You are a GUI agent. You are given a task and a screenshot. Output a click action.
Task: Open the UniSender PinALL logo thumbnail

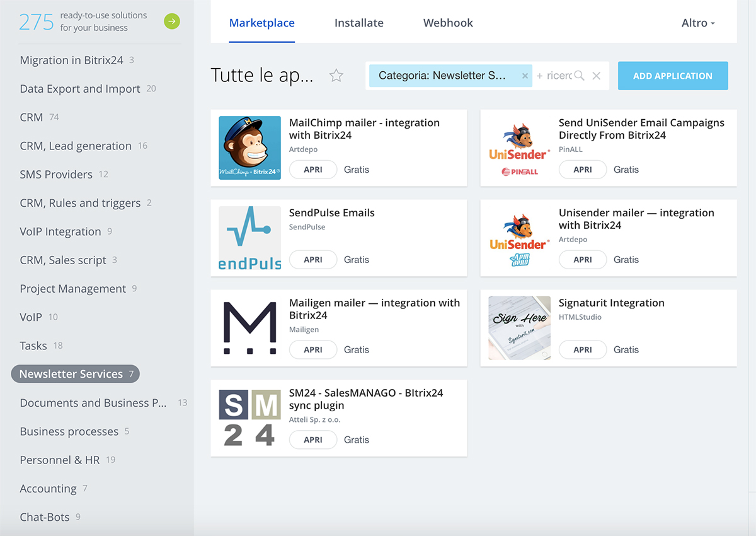519,148
